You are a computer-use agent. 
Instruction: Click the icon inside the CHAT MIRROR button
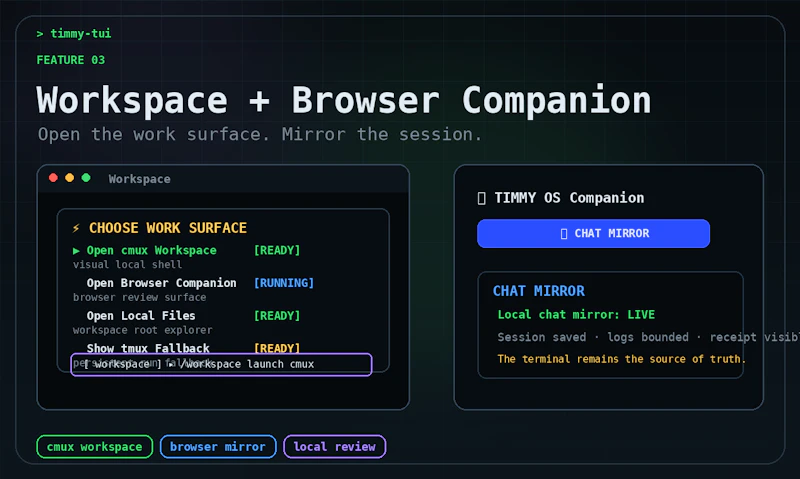click(564, 234)
